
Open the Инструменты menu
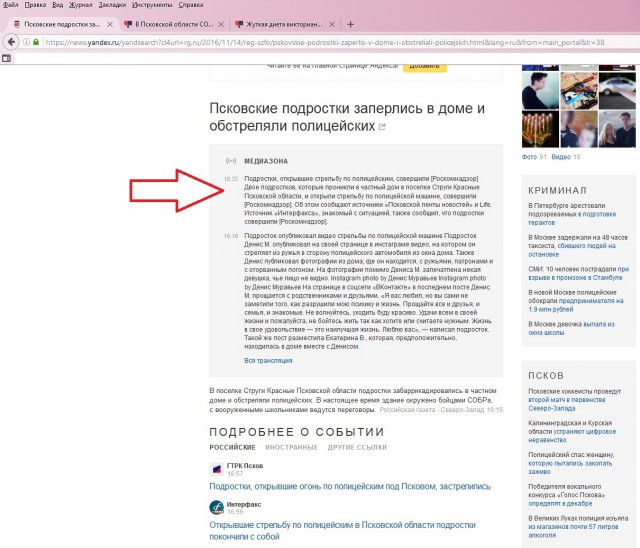[x=152, y=5]
